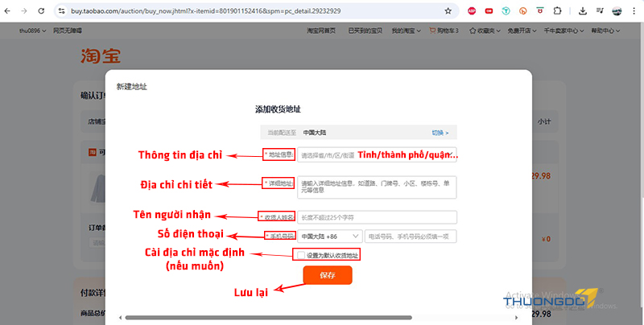The image size is (644, 325).
Task: Expand 免费开店 menu
Action: tap(522, 31)
